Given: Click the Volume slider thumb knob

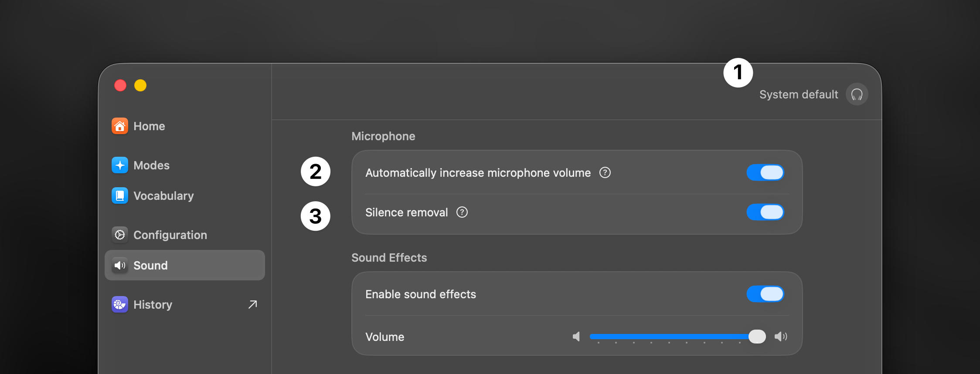Looking at the screenshot, I should click(x=757, y=337).
